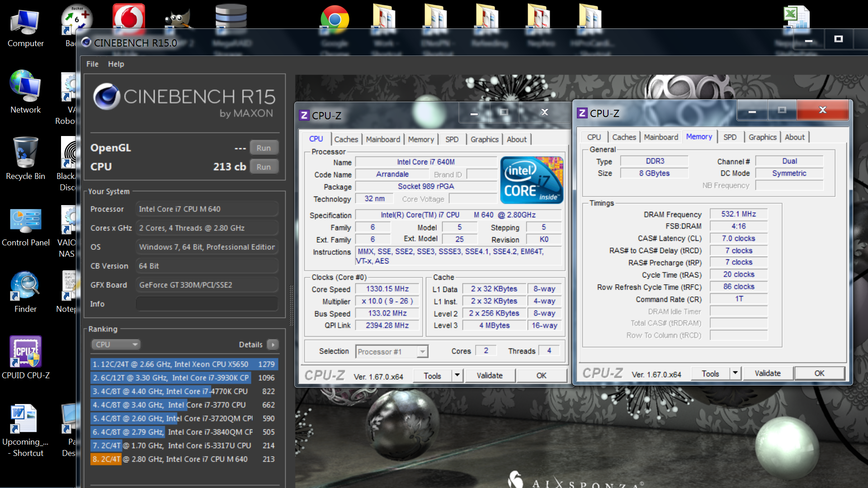Open the Recycle Bin icon
This screenshot has height=488, width=868.
(x=25, y=159)
